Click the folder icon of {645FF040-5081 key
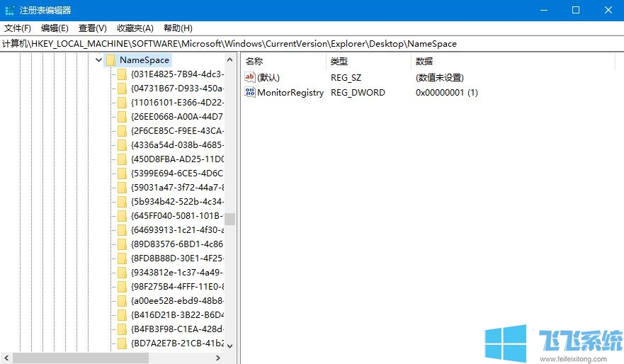This screenshot has height=364, width=624. (123, 215)
